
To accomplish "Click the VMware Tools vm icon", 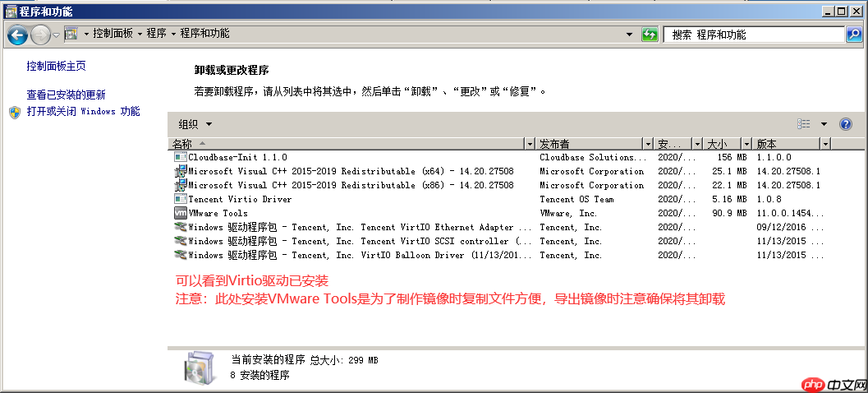I will click(181, 213).
